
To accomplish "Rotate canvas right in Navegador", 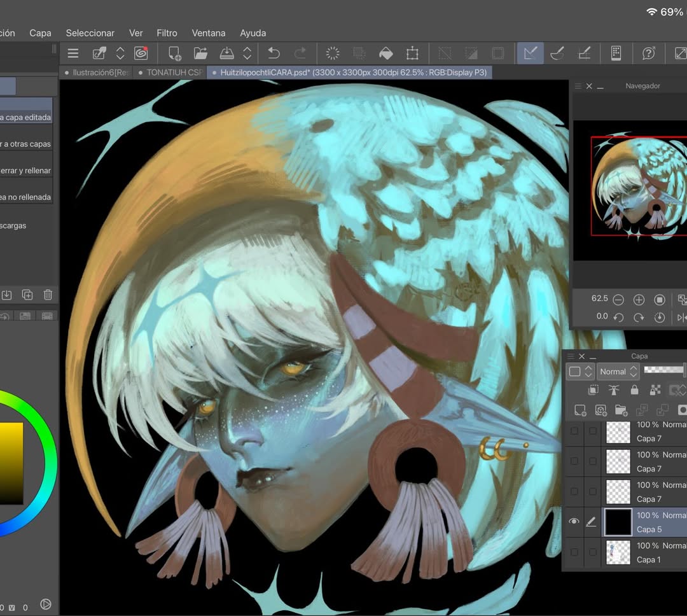I will pyautogui.click(x=639, y=318).
